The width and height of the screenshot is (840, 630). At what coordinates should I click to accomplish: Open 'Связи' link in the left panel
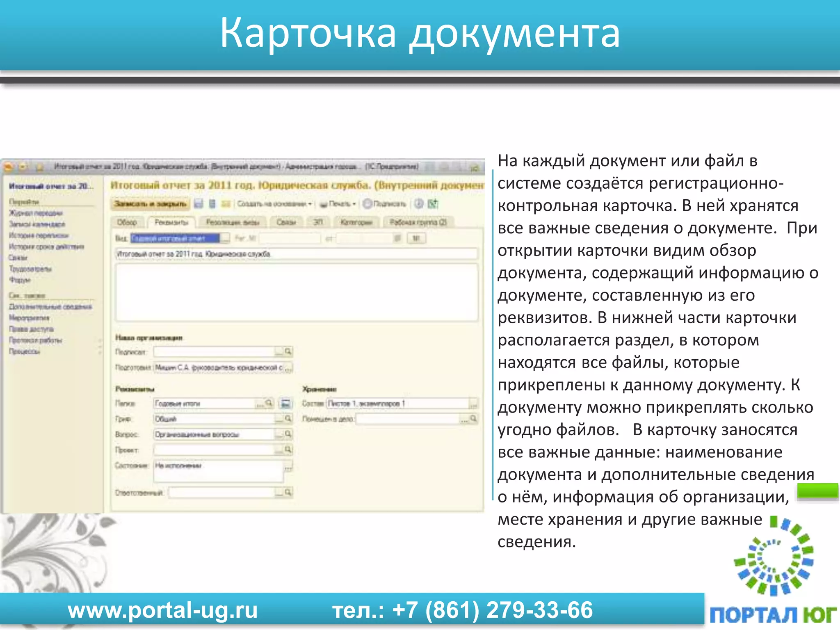[18, 258]
